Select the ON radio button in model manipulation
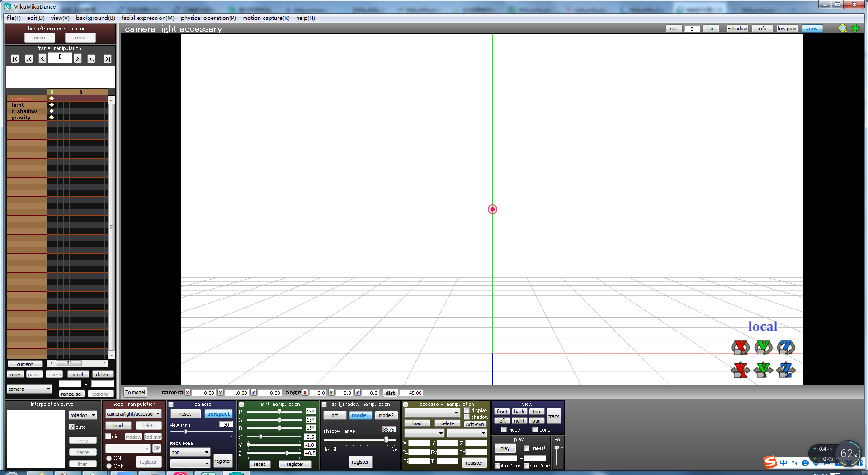Viewport: 868px width, 475px height. [x=109, y=458]
